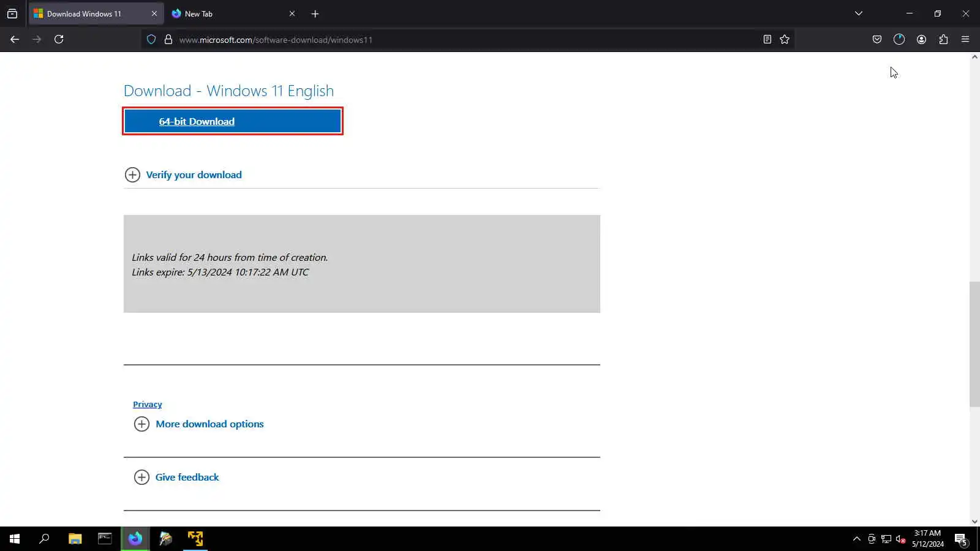Screen dimensions: 980x551
Task: Expand the Verify your download section
Action: point(183,175)
